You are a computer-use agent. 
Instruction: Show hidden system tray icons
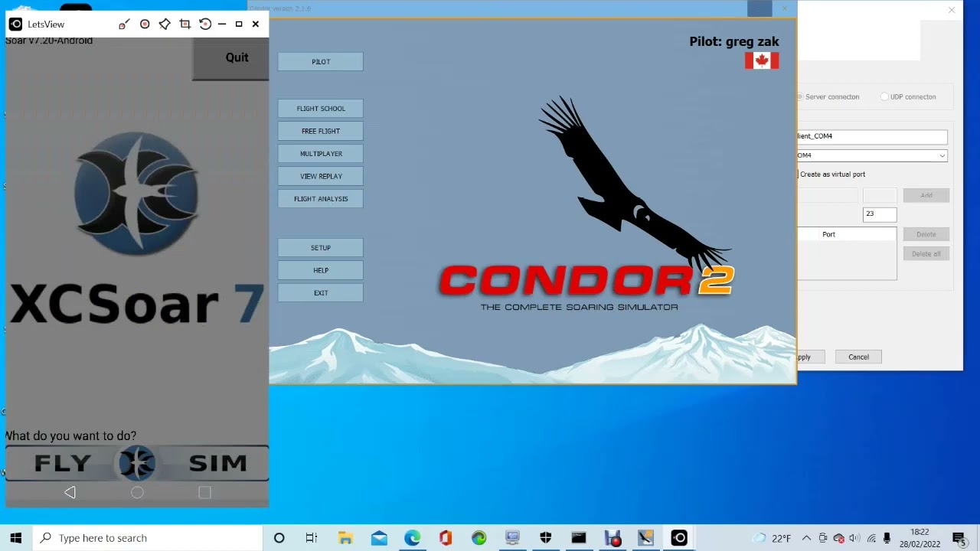pyautogui.click(x=806, y=538)
